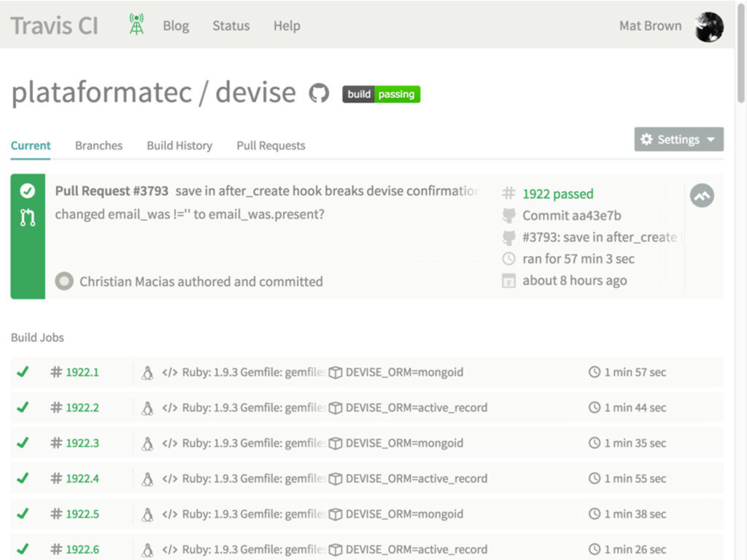
Task: Click the build passing badge
Action: (381, 94)
